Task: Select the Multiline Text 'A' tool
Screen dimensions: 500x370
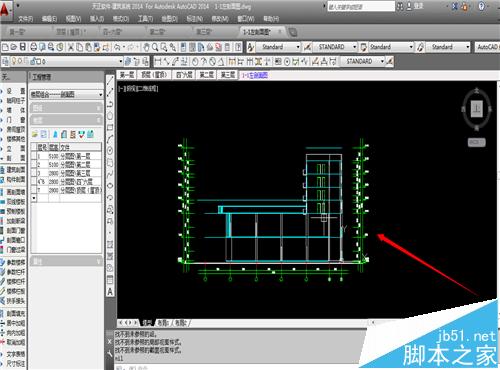Action: [x=110, y=292]
